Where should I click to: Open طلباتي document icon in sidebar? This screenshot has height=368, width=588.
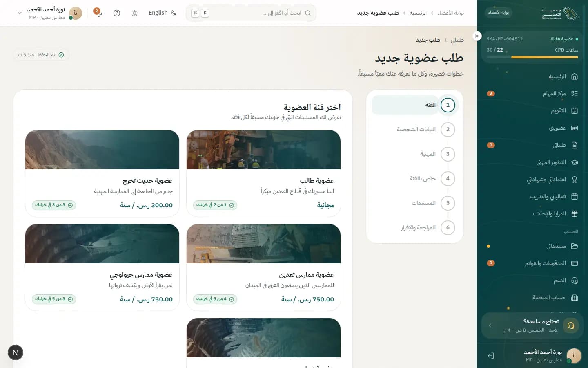coord(575,145)
